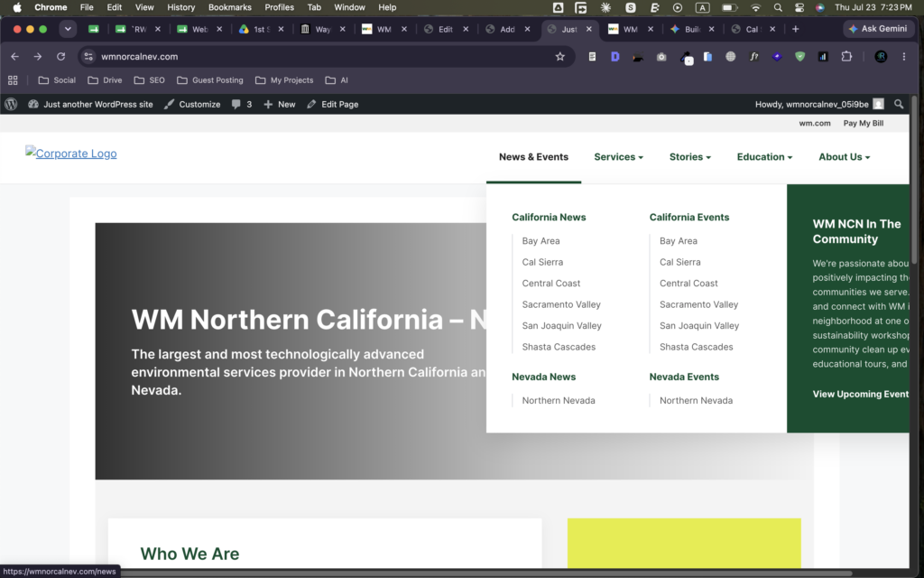Select Sacramento Valley under California News
The width and height of the screenshot is (924, 578).
(561, 304)
